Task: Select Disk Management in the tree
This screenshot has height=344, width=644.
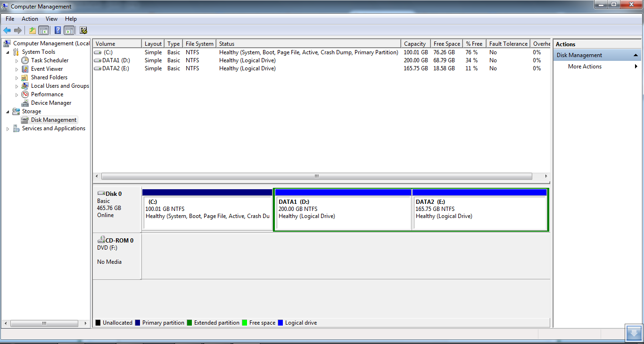Action: click(x=54, y=120)
